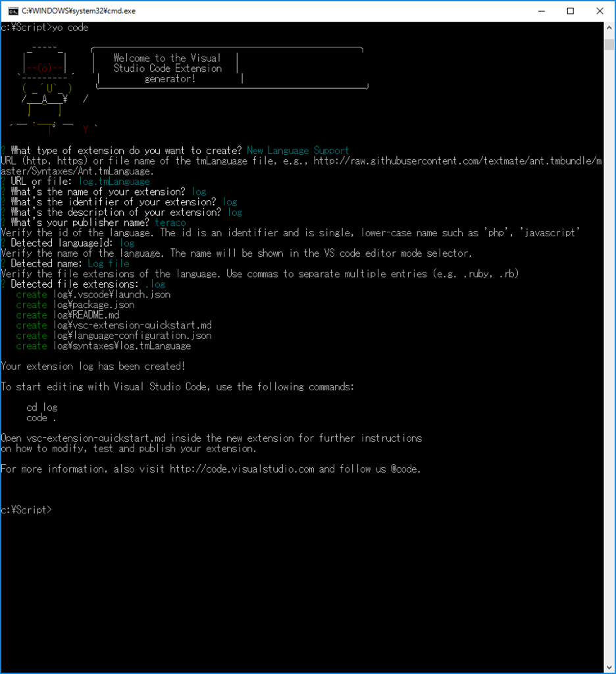Click the line 'log¥vsc-extension-quickstart.md'

pos(133,325)
